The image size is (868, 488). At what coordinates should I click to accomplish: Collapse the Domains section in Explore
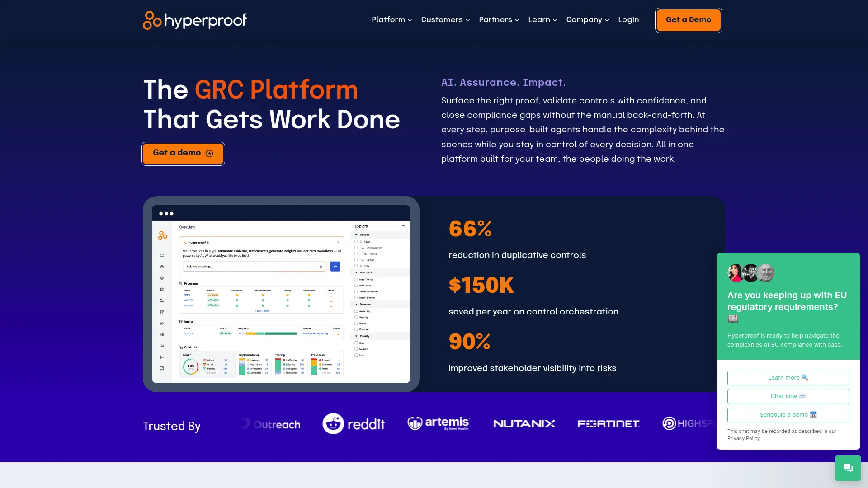pos(356,305)
